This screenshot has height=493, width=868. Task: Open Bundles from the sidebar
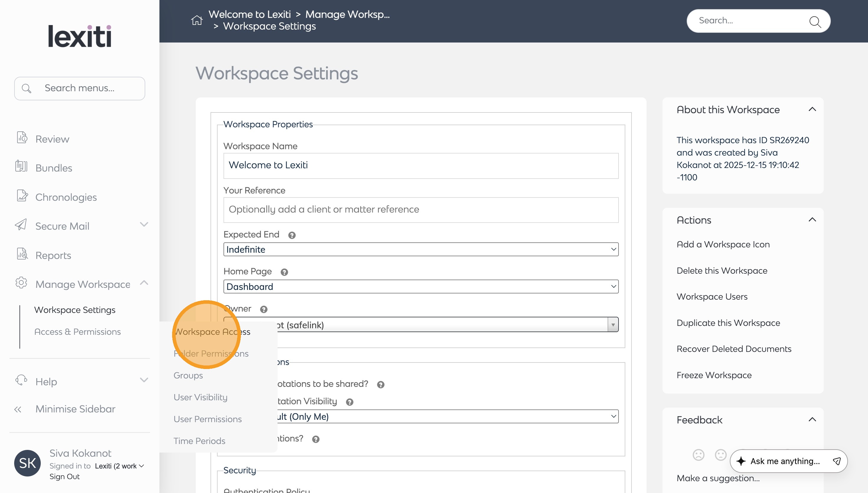click(x=53, y=168)
